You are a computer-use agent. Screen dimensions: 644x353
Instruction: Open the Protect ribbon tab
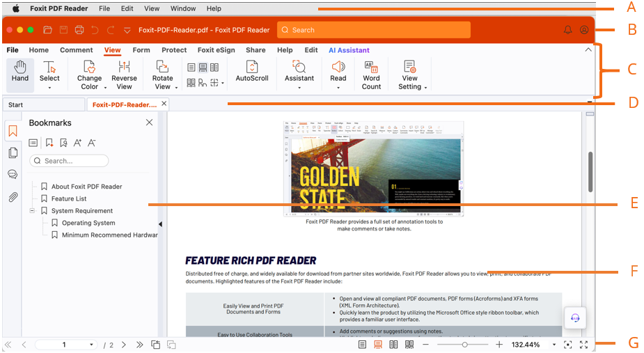coord(174,50)
